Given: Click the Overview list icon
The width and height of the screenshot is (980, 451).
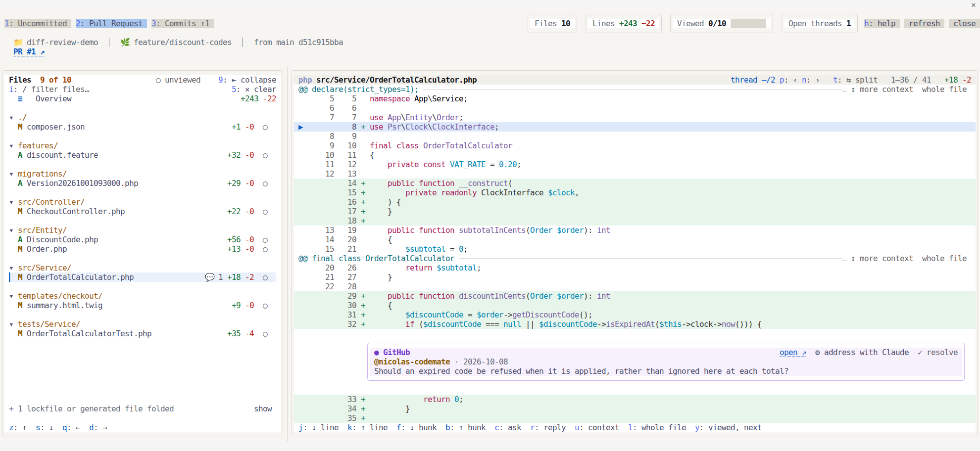Looking at the screenshot, I should (20, 99).
